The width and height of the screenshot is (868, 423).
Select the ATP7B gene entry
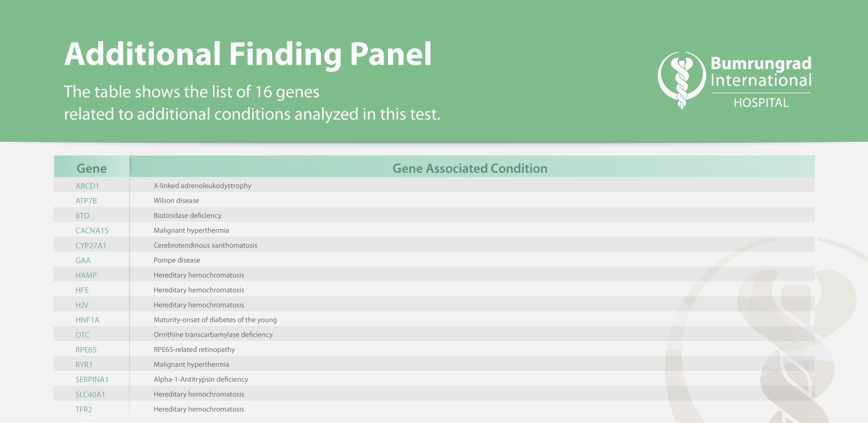click(86, 201)
